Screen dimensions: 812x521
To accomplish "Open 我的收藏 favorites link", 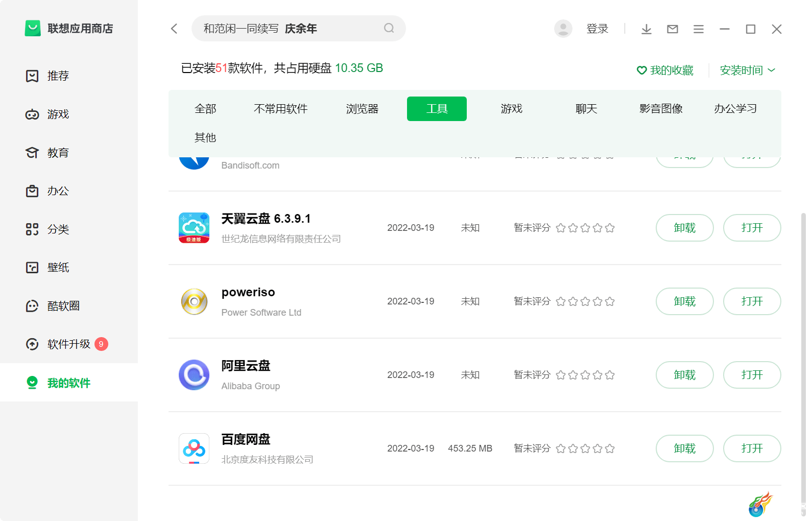I will tap(665, 70).
